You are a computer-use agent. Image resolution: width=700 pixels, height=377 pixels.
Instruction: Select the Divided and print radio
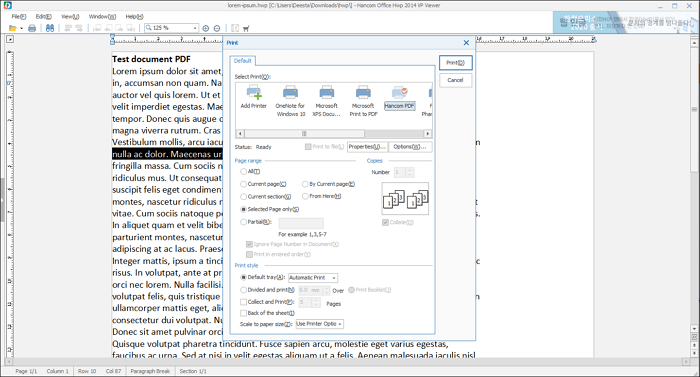pos(243,290)
